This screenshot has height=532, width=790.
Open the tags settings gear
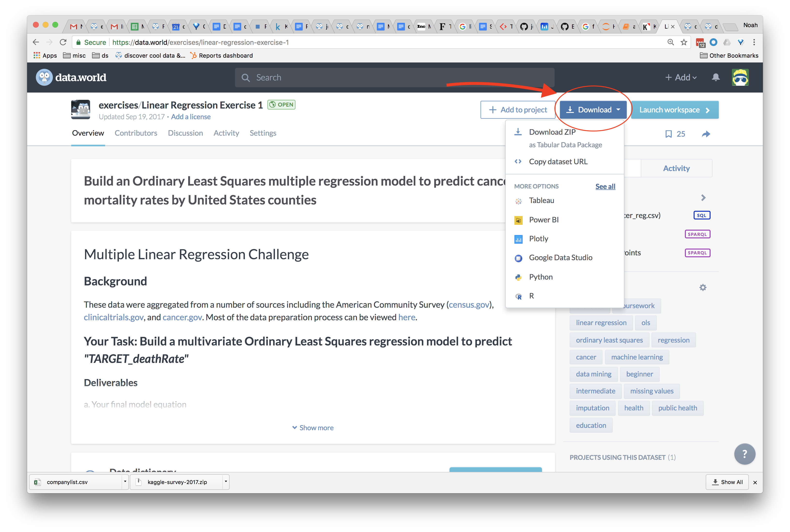pyautogui.click(x=703, y=287)
